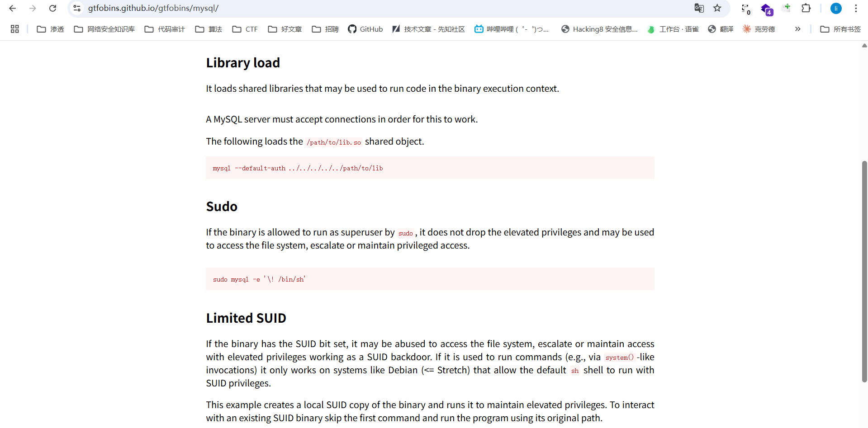
Task: Open the Chrome profile avatar
Action: point(836,8)
